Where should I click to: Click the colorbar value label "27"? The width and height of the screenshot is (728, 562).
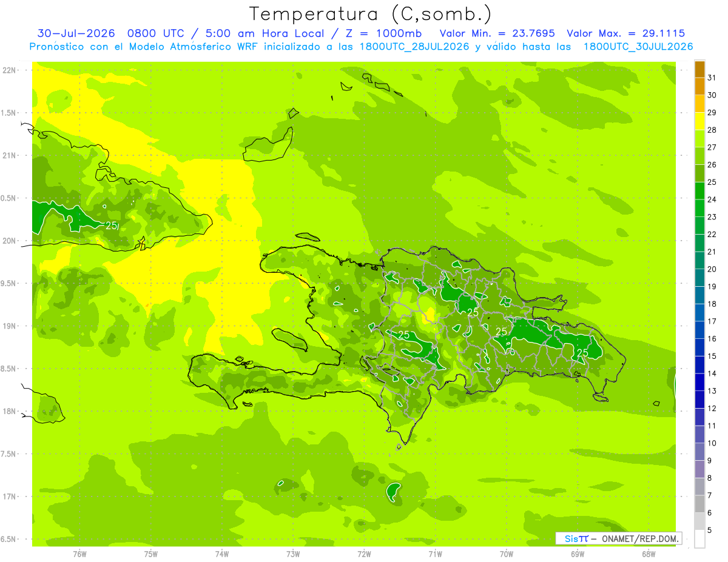(x=712, y=147)
